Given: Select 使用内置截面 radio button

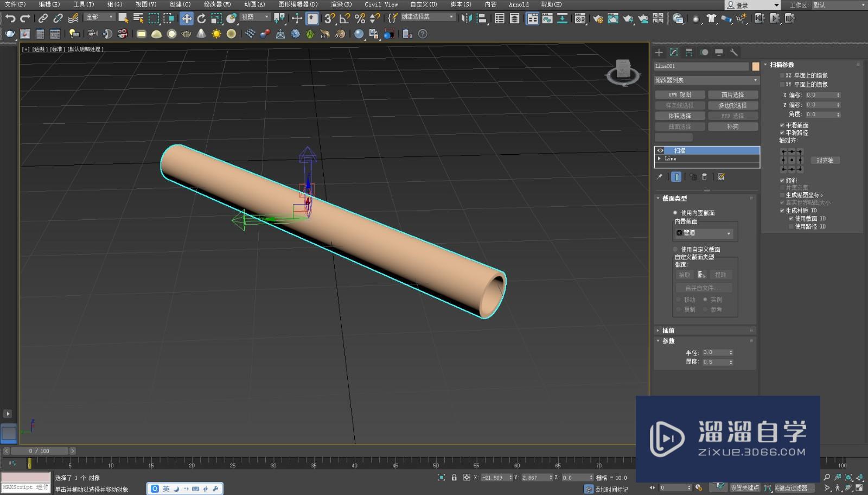Looking at the screenshot, I should 675,213.
